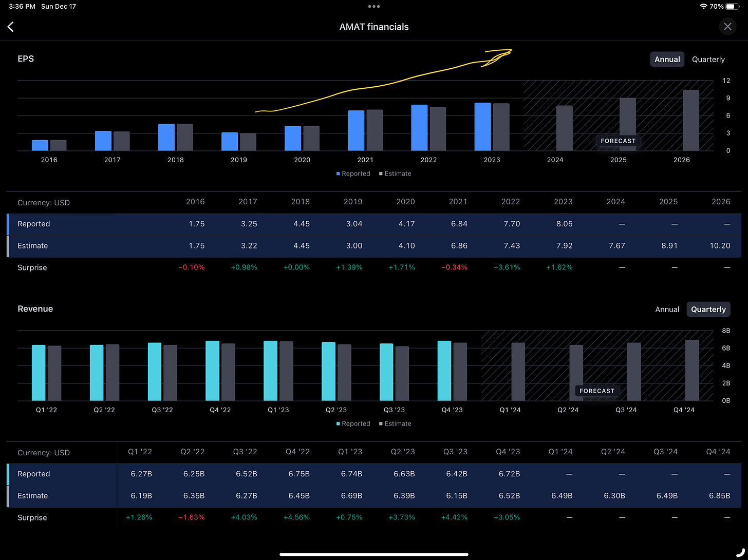748x560 pixels.
Task: Click EPS surprise value −0.34%
Action: [454, 267]
